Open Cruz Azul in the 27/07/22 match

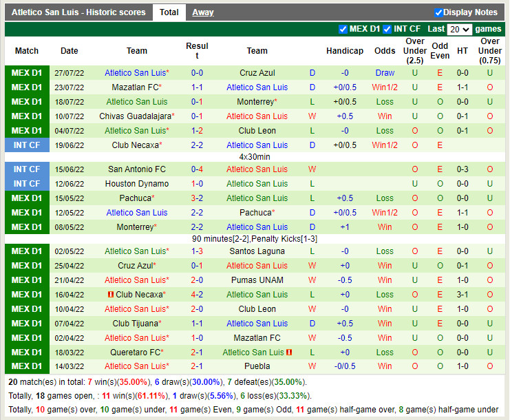(257, 73)
